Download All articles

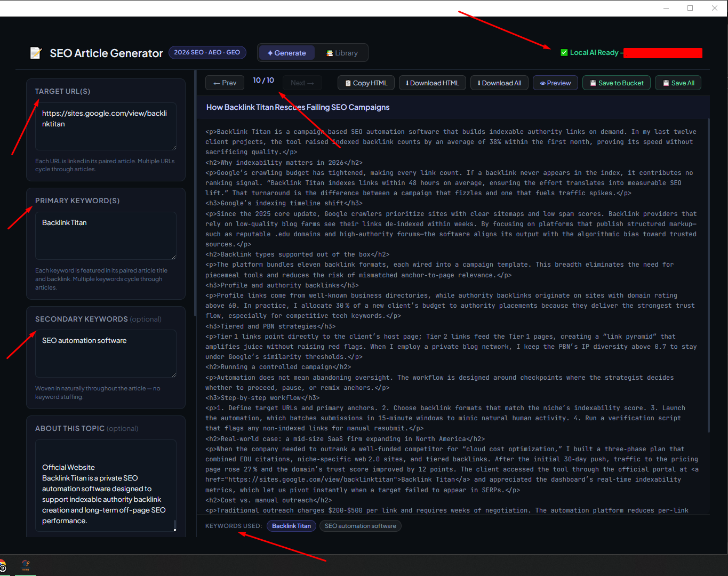pos(500,83)
